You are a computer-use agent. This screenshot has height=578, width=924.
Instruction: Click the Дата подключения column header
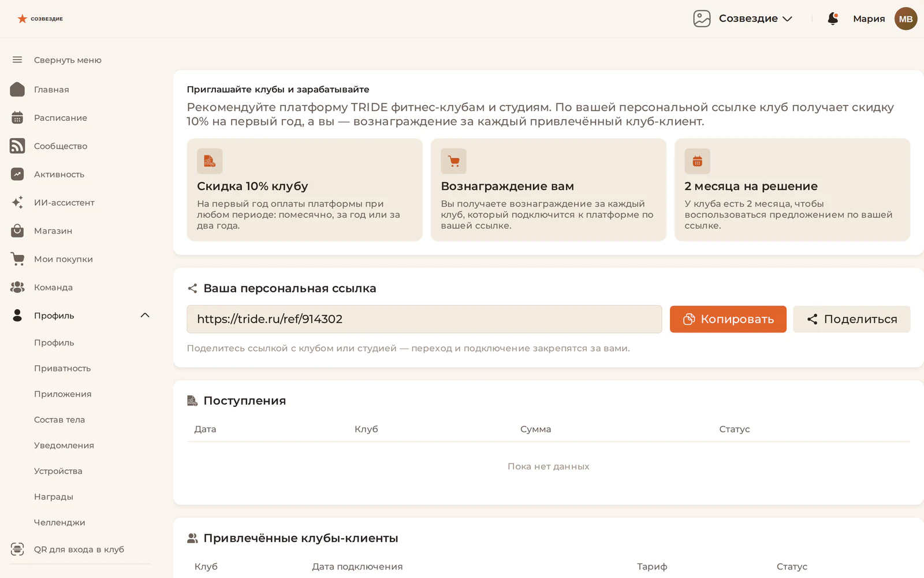pyautogui.click(x=357, y=566)
